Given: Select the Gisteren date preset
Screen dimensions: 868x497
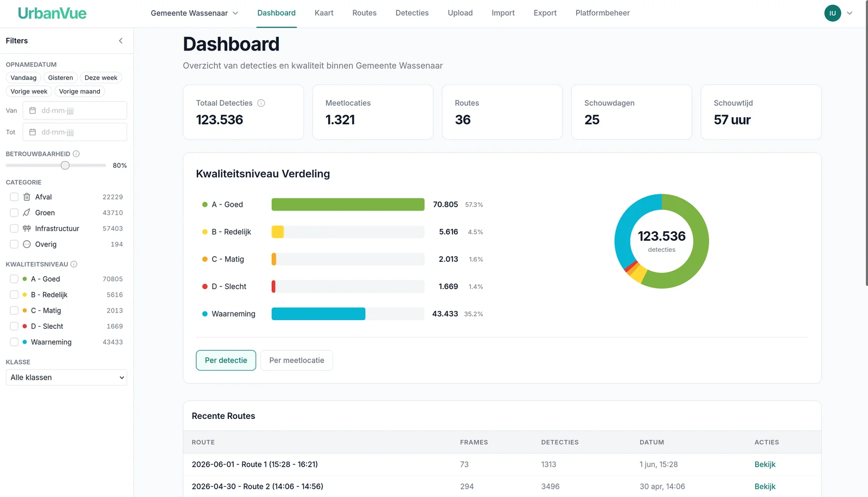Looking at the screenshot, I should (61, 78).
